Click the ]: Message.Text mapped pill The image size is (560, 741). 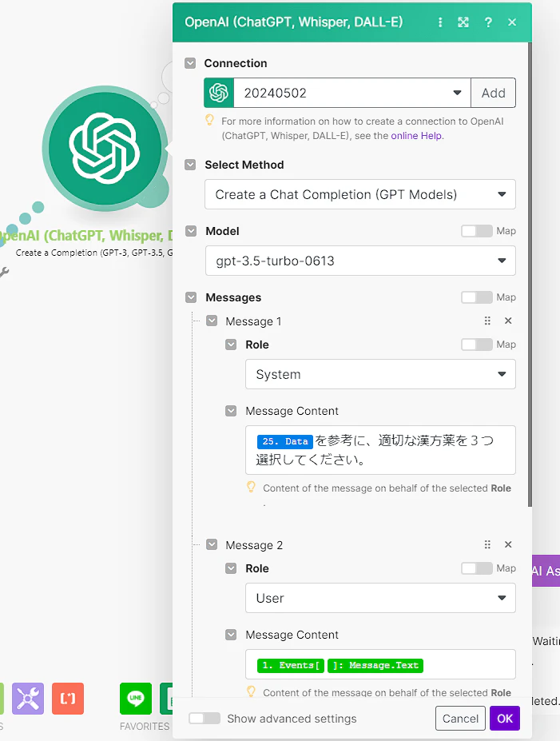click(375, 665)
